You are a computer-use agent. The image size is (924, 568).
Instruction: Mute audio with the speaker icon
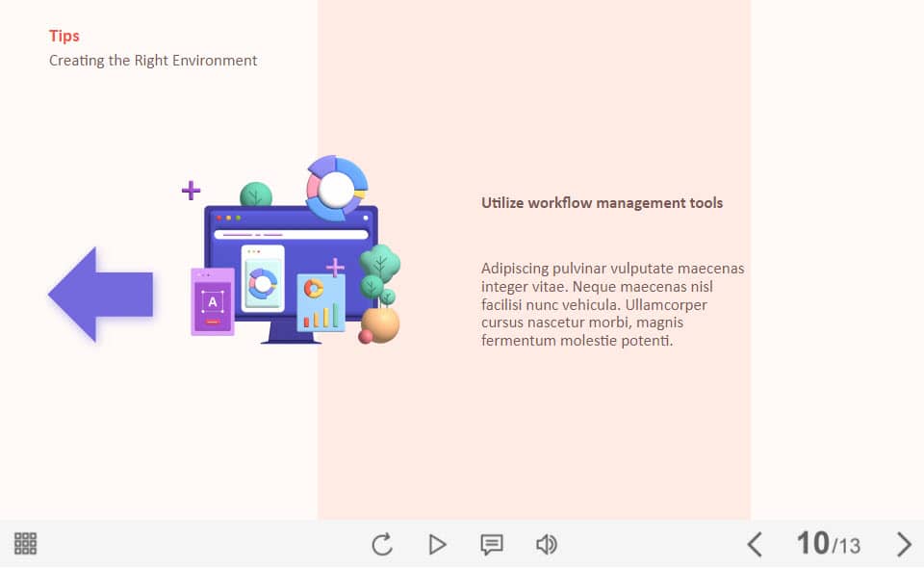tap(547, 545)
